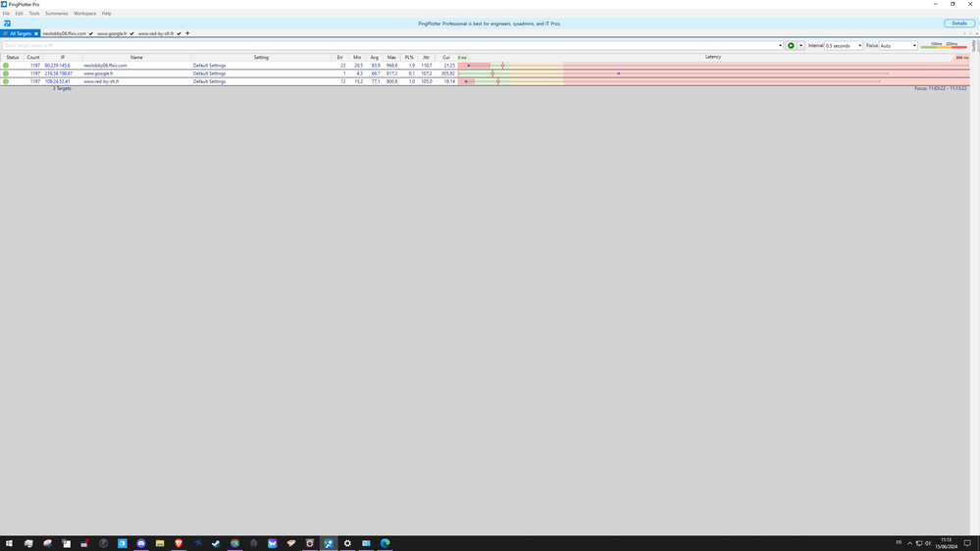The width and height of the screenshot is (980, 551).
Task: Start tracing with the green play button
Action: point(791,45)
